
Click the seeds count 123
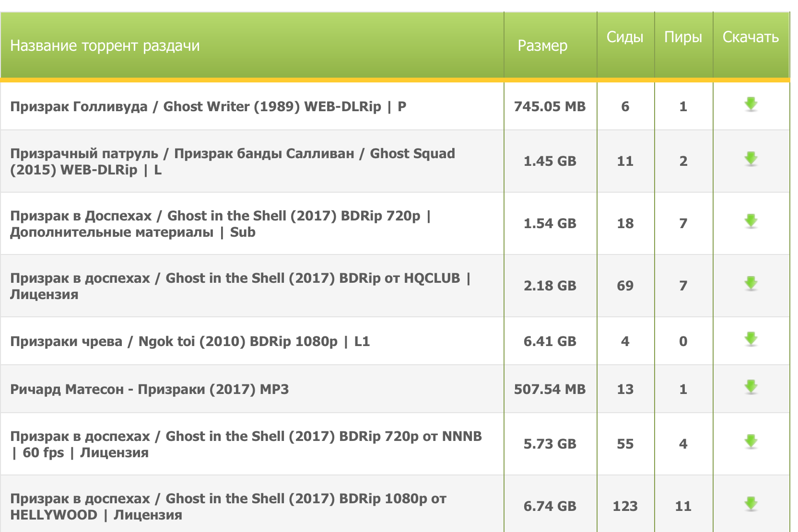[625, 506]
